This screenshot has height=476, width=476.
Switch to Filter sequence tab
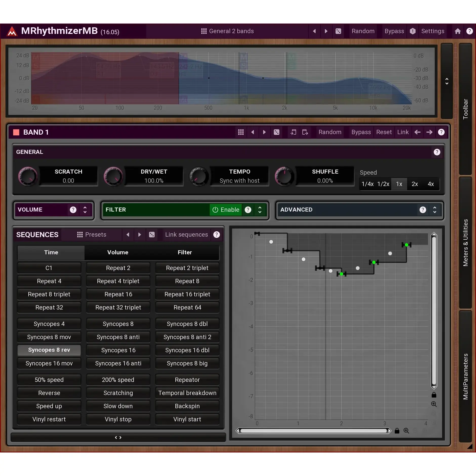tap(185, 252)
